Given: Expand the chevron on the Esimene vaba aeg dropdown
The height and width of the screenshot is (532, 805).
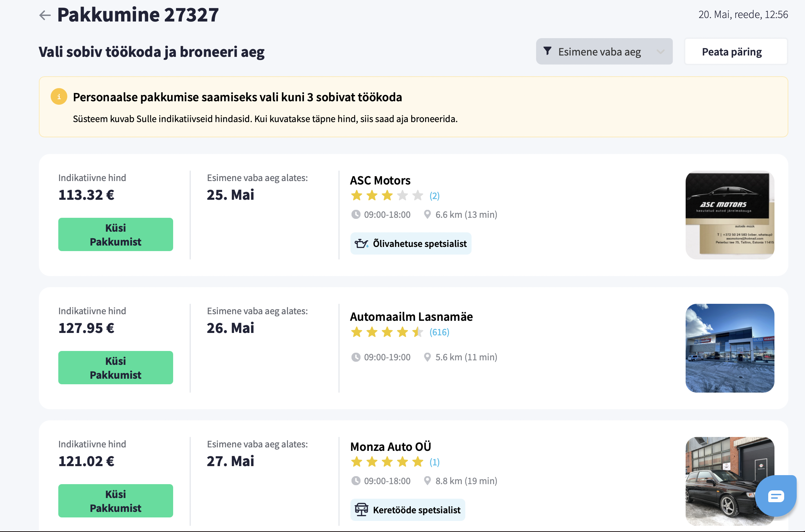Looking at the screenshot, I should 660,52.
